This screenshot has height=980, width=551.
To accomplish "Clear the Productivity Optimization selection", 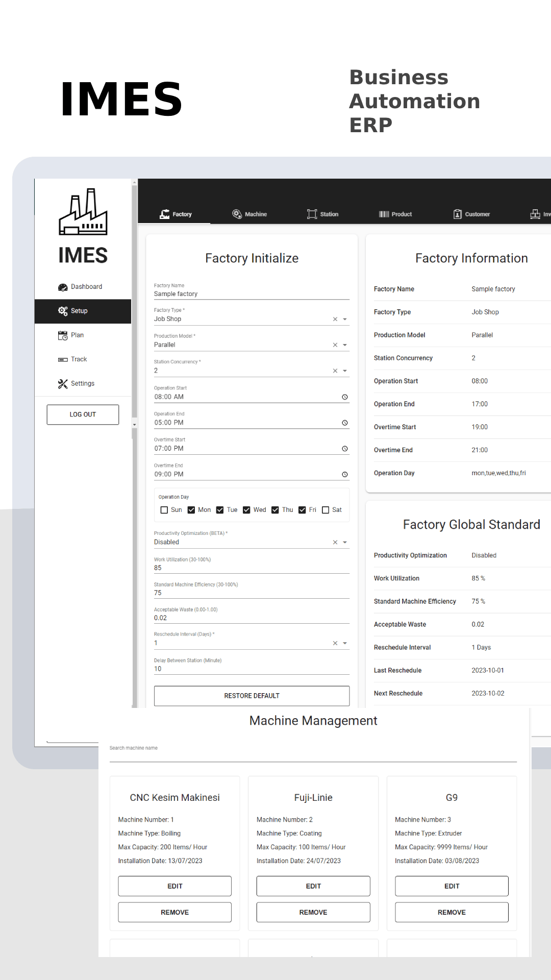I will coord(335,543).
